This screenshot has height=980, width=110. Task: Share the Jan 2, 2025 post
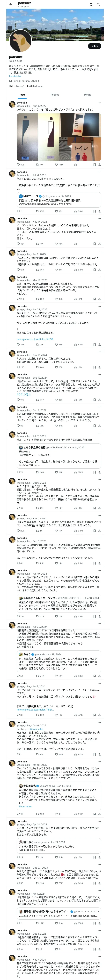click(100, 270)
